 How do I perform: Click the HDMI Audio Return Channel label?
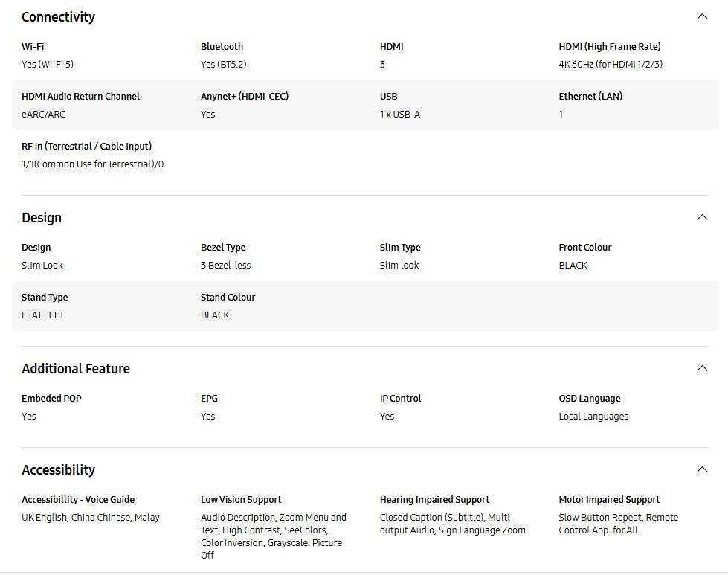80,96
